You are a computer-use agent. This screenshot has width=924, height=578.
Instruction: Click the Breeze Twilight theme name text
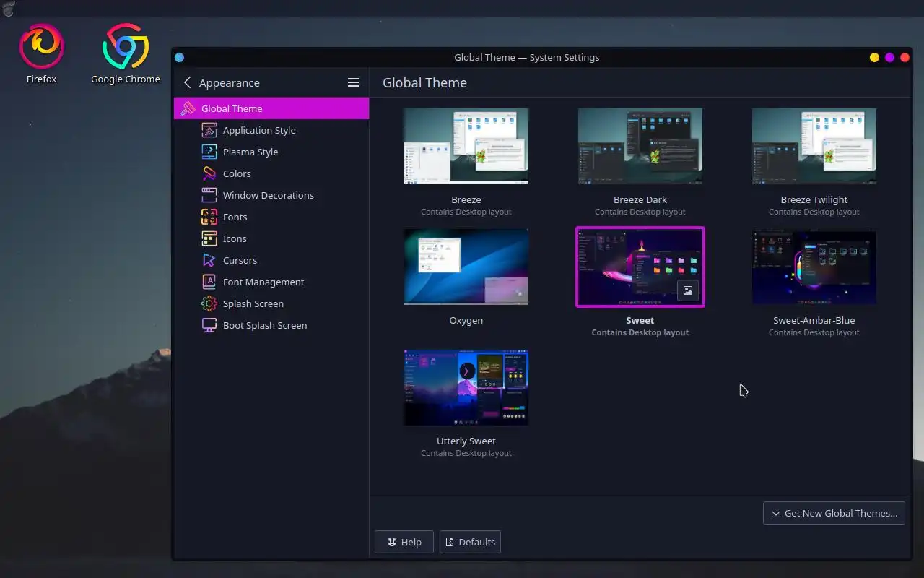pyautogui.click(x=814, y=199)
